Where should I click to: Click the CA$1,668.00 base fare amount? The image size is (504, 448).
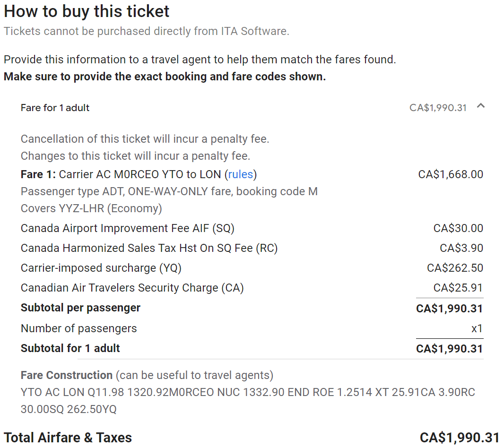click(x=451, y=174)
